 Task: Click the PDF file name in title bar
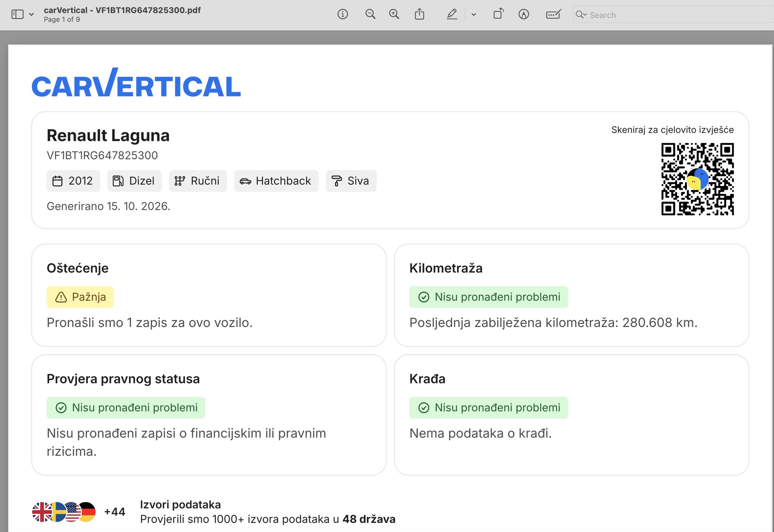pyautogui.click(x=122, y=10)
